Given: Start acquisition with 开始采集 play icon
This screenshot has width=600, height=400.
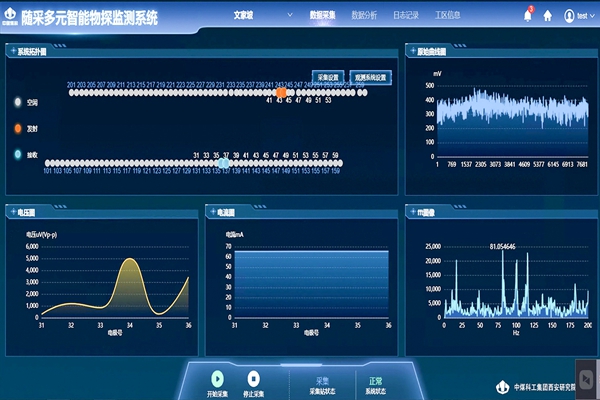Looking at the screenshot, I should (x=217, y=378).
